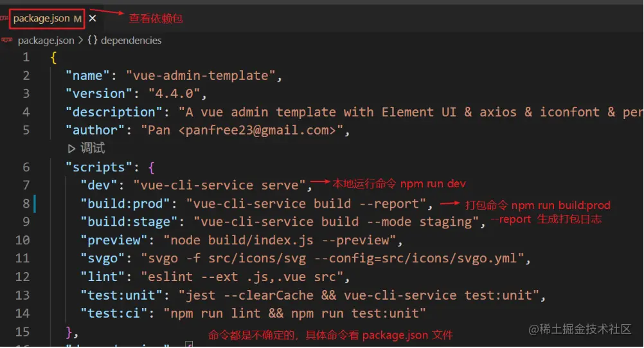Click the "test:unit" script key

click(x=125, y=295)
